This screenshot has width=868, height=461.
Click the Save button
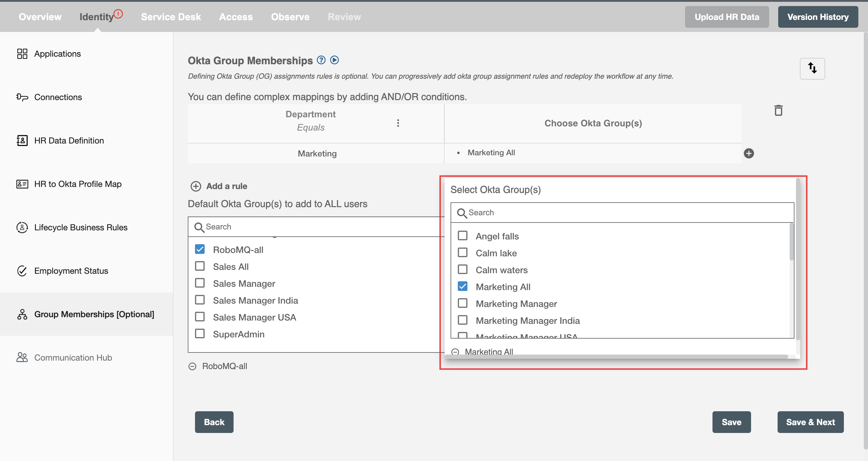pyautogui.click(x=731, y=422)
